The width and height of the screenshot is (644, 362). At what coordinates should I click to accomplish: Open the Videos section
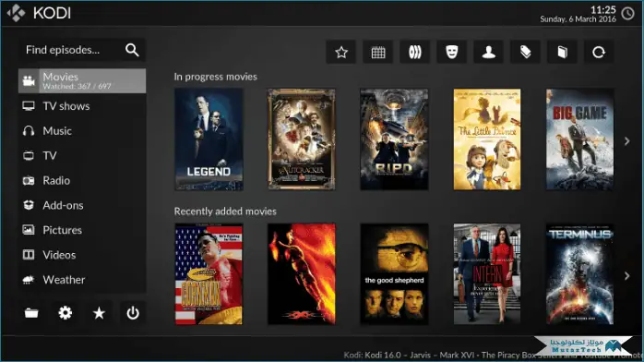click(82, 255)
